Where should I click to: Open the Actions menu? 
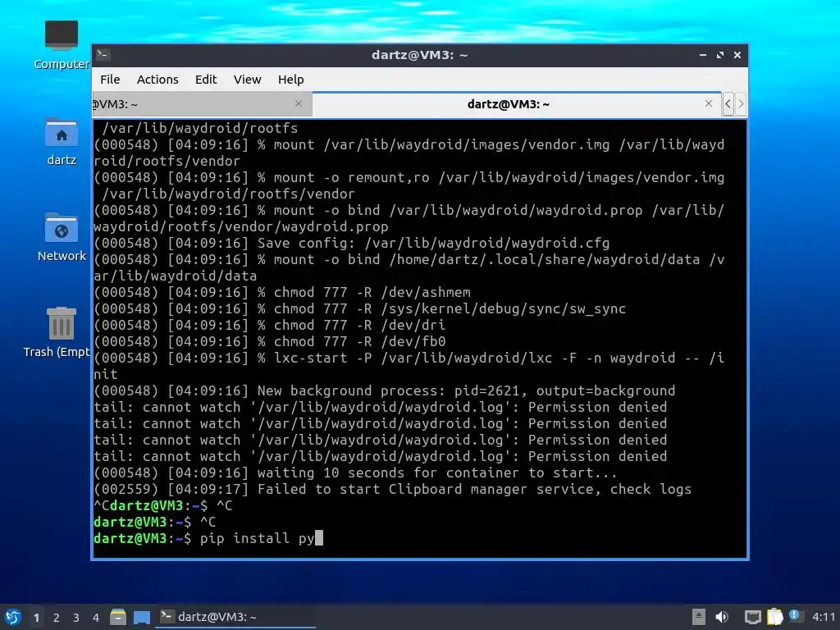[x=157, y=80]
